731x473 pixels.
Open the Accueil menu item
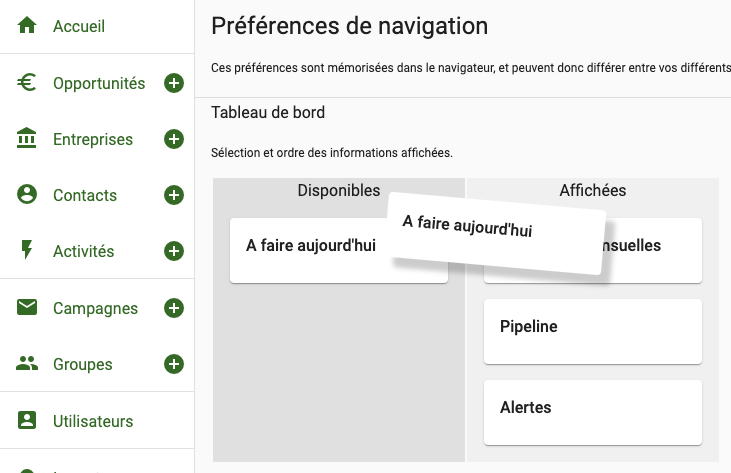click(x=79, y=26)
